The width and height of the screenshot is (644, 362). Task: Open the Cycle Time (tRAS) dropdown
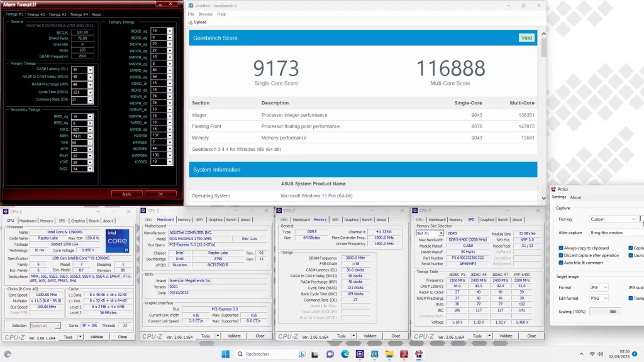[90, 92]
